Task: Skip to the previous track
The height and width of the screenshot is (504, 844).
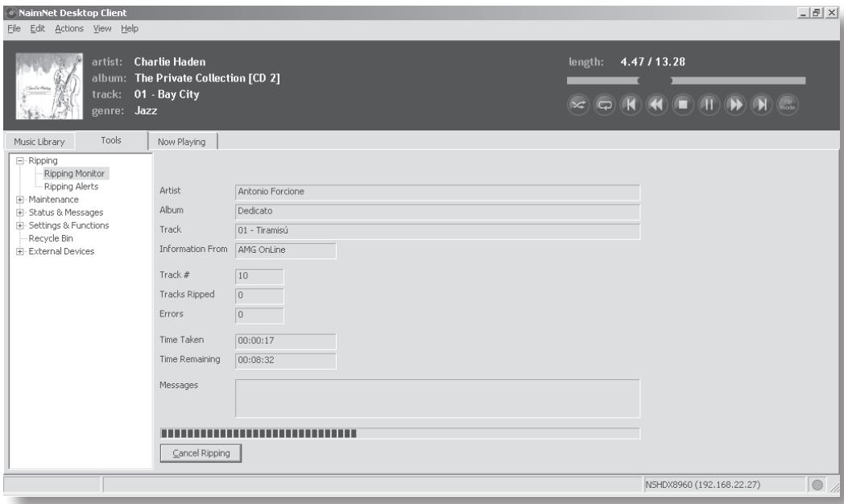Action: pos(632,105)
